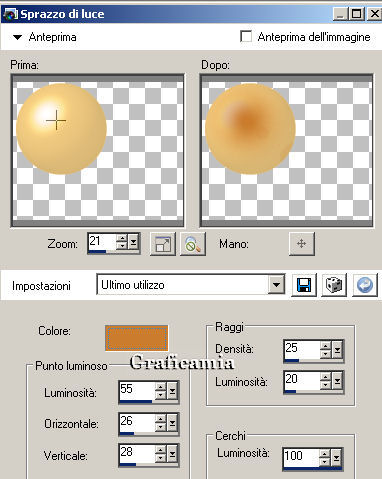
Task: Click the reset to default arrow icon
Action: tap(365, 285)
